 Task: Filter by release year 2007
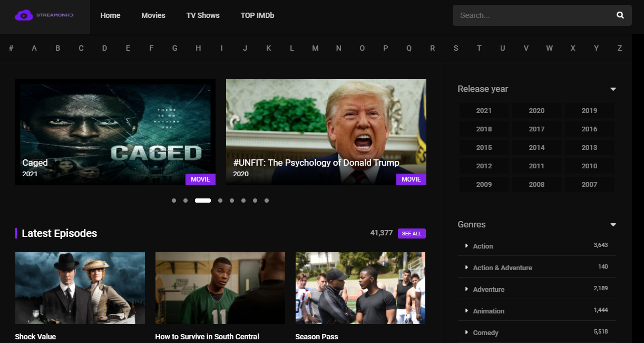(589, 185)
